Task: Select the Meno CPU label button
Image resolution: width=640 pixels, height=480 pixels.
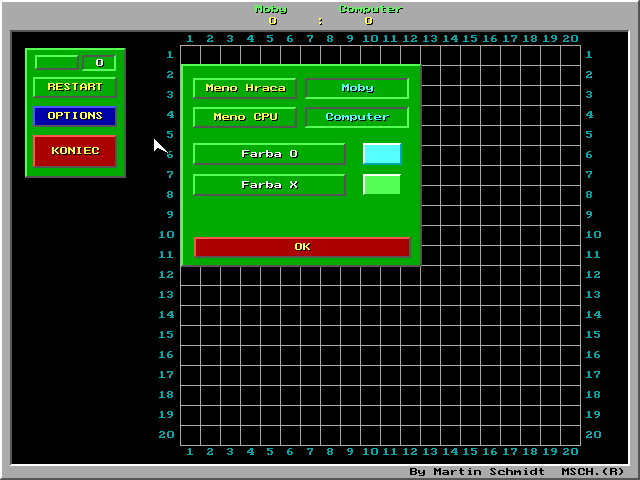Action: point(245,117)
